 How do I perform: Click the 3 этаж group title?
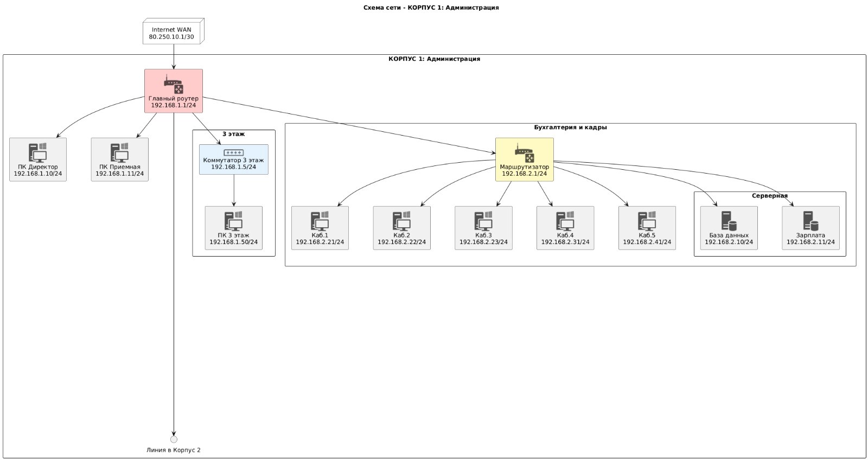[233, 133]
